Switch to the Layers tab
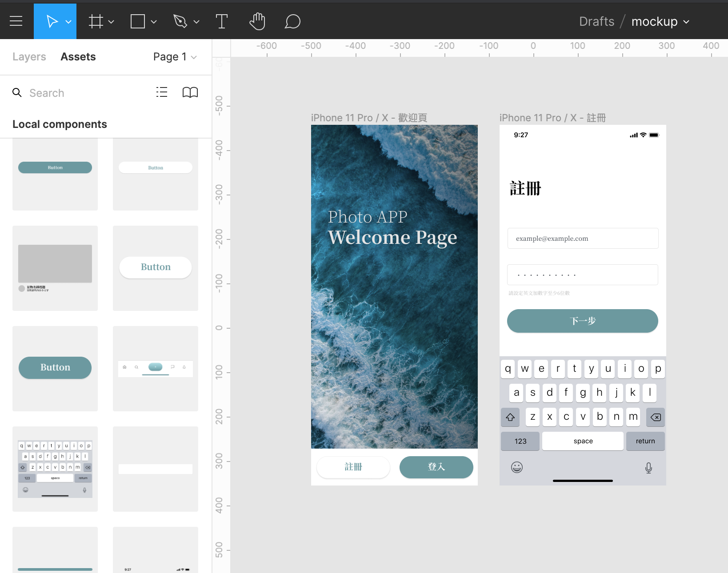 pyautogui.click(x=29, y=57)
